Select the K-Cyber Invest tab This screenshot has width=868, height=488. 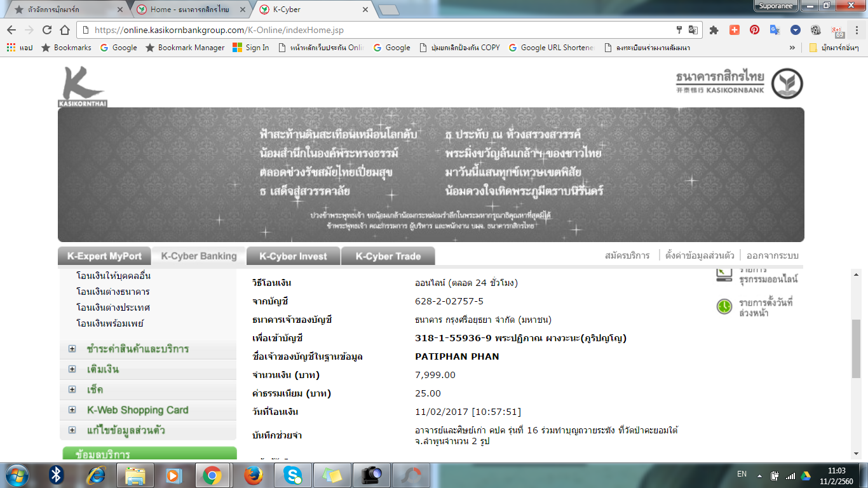point(294,256)
